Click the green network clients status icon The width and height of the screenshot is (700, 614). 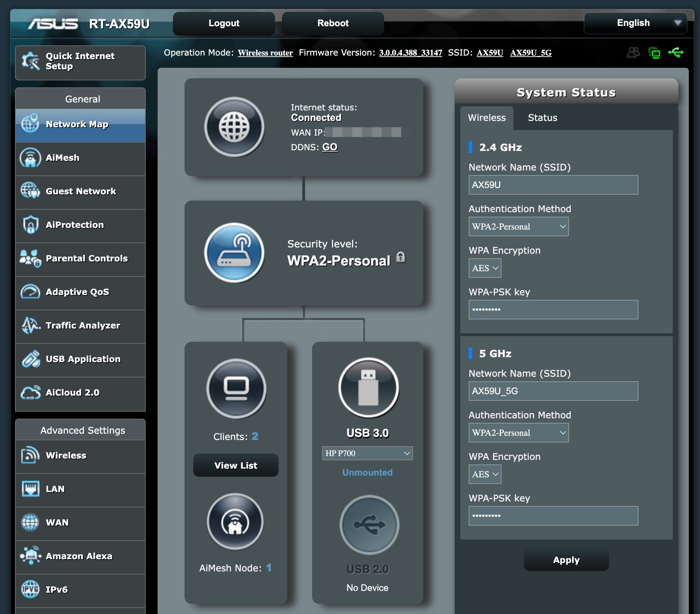[654, 53]
